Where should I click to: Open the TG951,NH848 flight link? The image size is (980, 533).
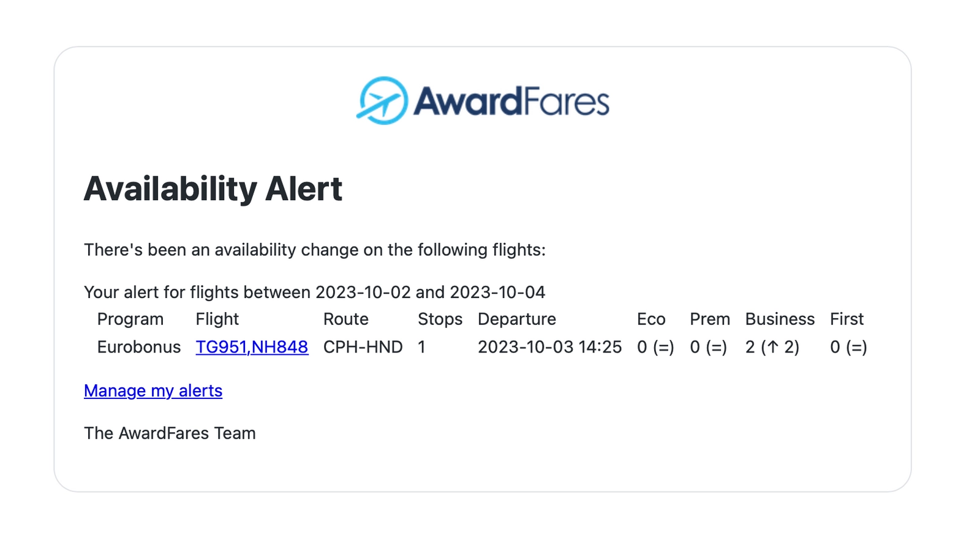pos(252,347)
